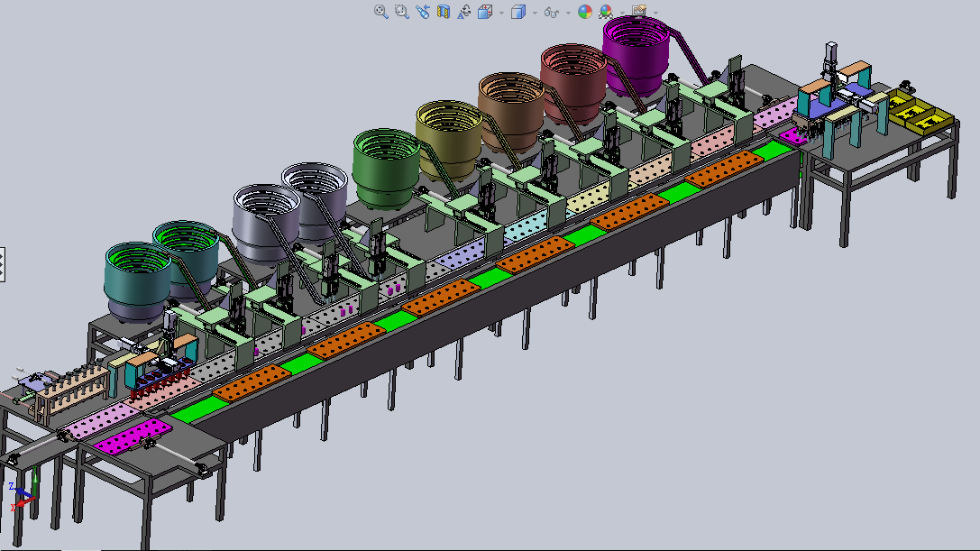Click the Display Style shaded cube icon

click(518, 11)
